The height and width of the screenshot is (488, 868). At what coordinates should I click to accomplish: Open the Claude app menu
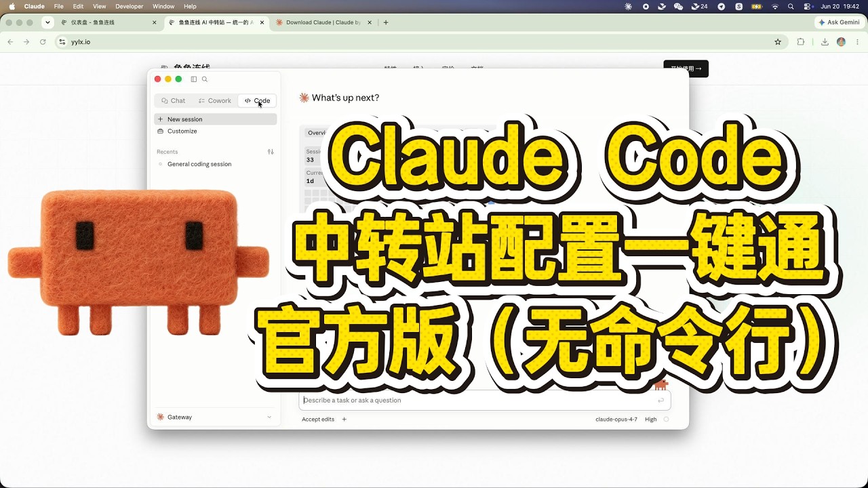[x=35, y=6]
